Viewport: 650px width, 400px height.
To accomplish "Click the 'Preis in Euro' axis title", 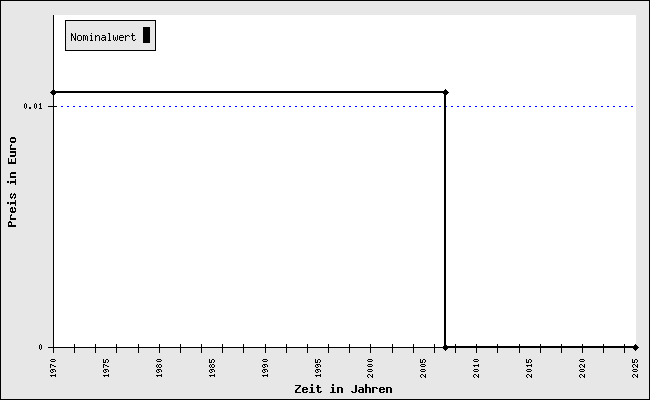I will tap(12, 182).
